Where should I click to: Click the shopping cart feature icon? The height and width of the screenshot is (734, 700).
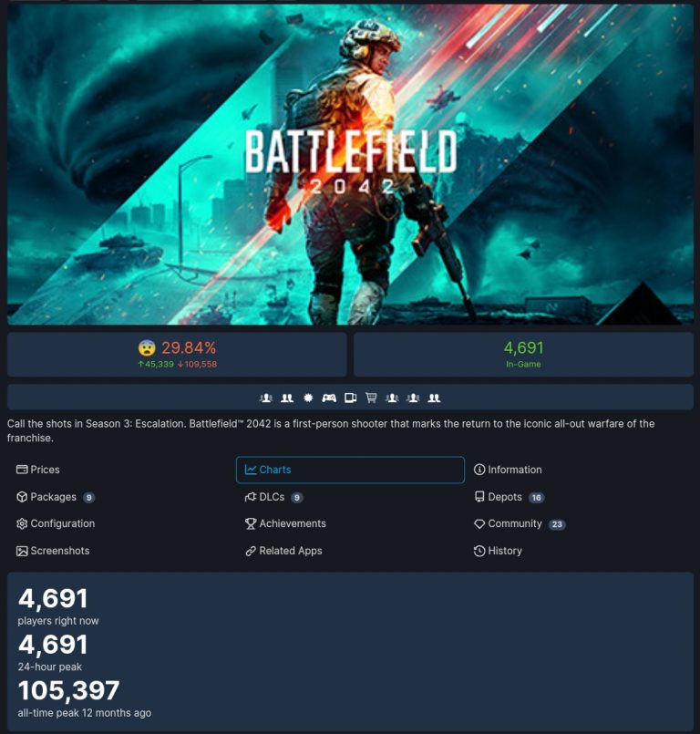coord(371,398)
